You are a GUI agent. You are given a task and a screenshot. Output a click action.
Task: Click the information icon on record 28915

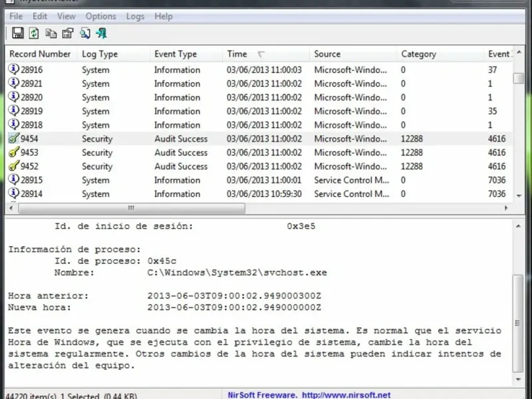point(13,180)
